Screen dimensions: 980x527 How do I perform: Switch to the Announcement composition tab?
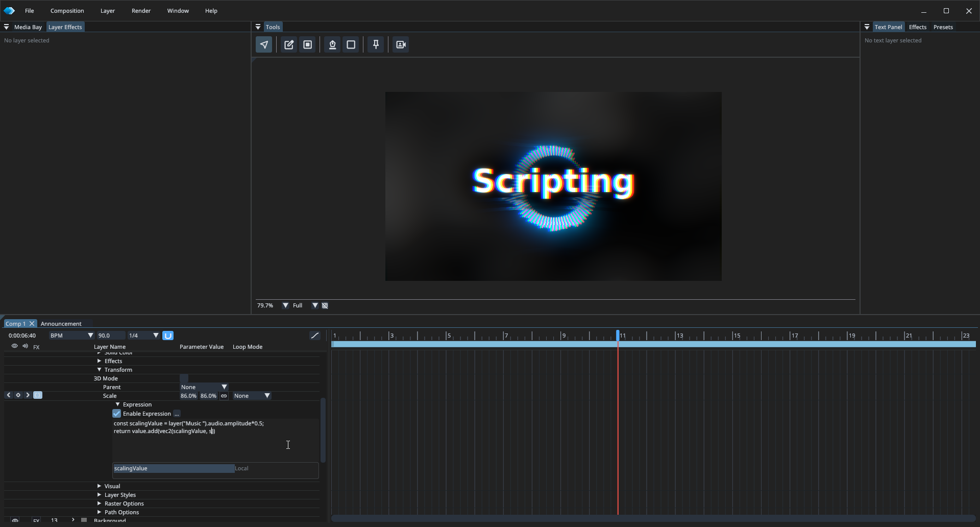[x=61, y=324]
